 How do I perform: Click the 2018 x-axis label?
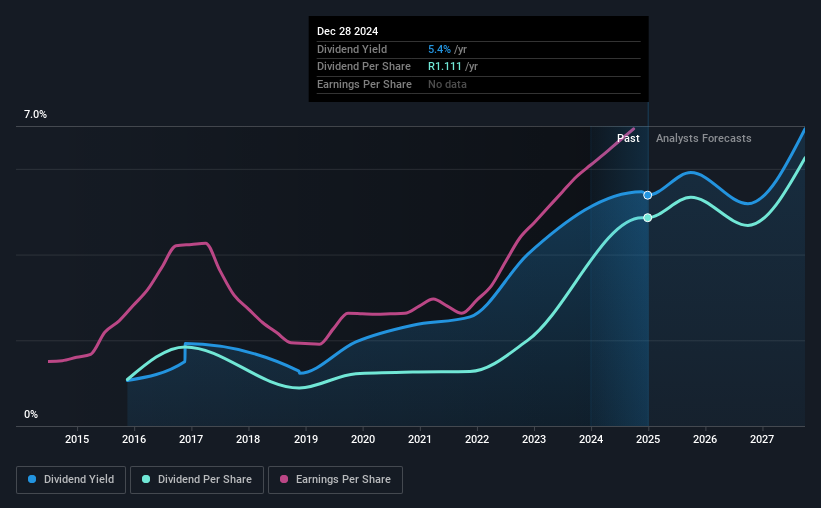click(x=248, y=439)
